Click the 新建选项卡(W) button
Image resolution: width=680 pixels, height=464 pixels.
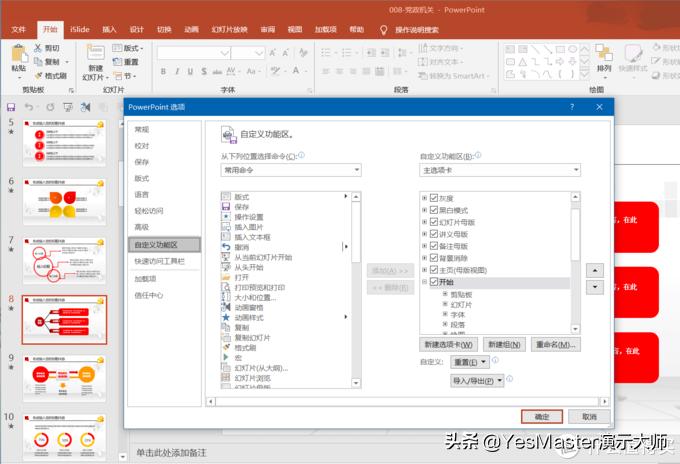click(448, 345)
